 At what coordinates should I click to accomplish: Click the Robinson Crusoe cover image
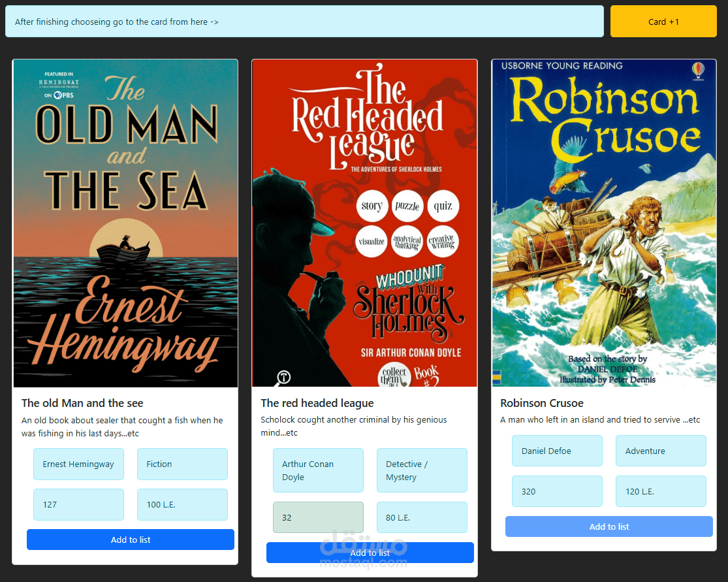click(x=604, y=223)
